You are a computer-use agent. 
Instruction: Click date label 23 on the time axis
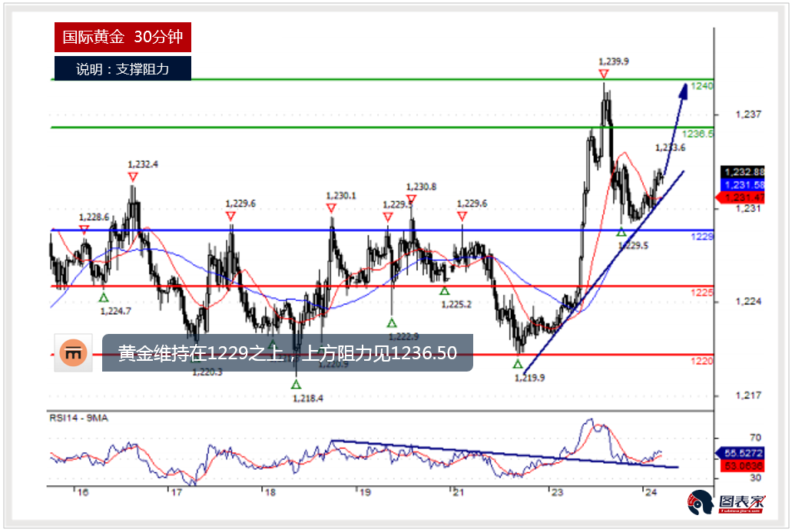(557, 492)
